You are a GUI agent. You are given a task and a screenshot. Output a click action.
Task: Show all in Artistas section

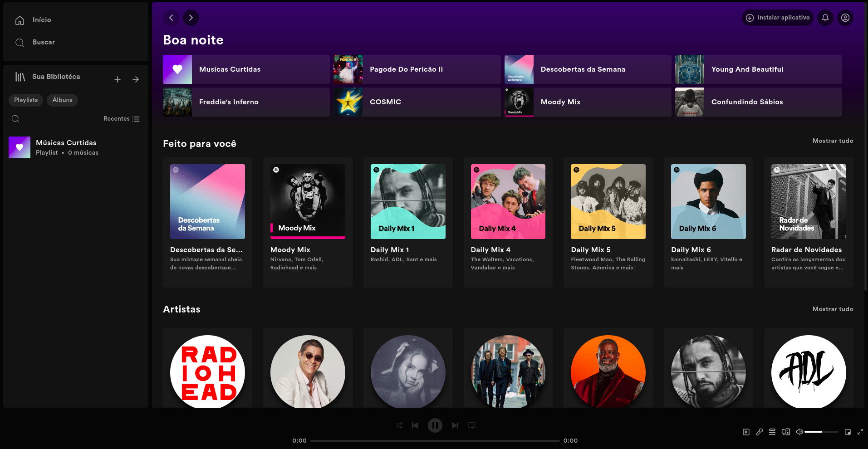click(833, 309)
